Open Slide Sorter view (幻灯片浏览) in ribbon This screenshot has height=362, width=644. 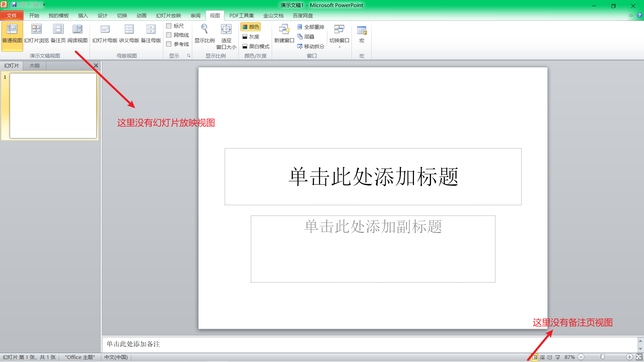tap(36, 33)
